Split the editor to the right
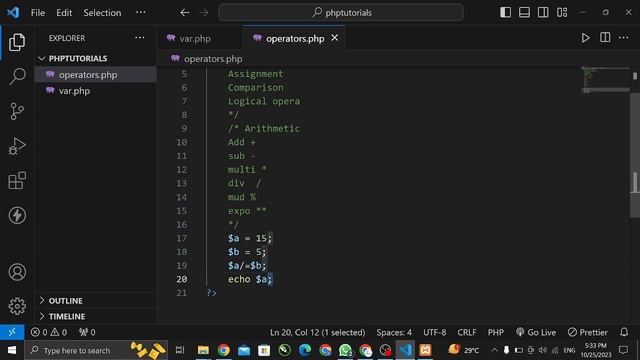The height and width of the screenshot is (360, 640). pos(605,38)
